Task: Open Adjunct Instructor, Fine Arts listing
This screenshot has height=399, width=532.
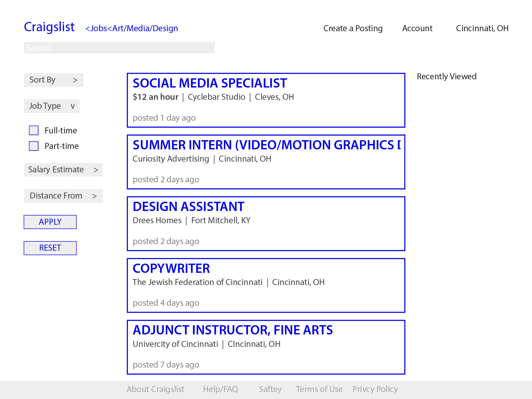Action: tap(233, 330)
